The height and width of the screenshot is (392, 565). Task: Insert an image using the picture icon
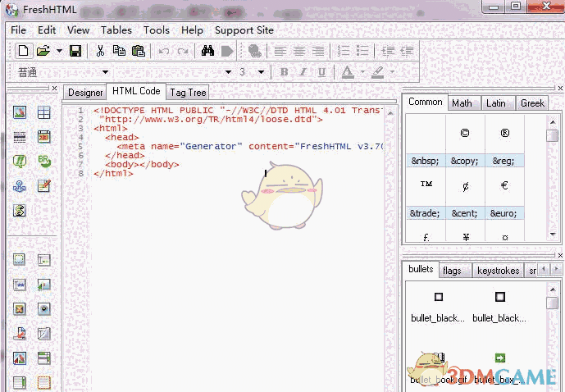click(x=20, y=113)
